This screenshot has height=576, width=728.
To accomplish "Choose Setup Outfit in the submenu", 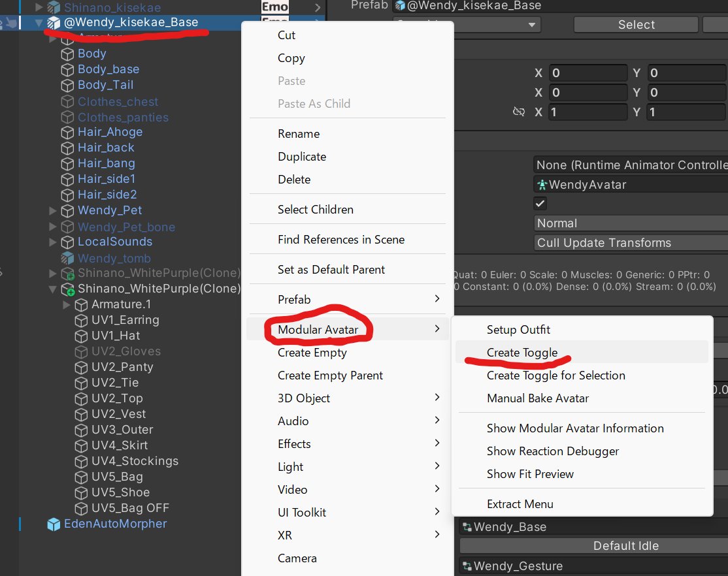I will click(x=582, y=330).
